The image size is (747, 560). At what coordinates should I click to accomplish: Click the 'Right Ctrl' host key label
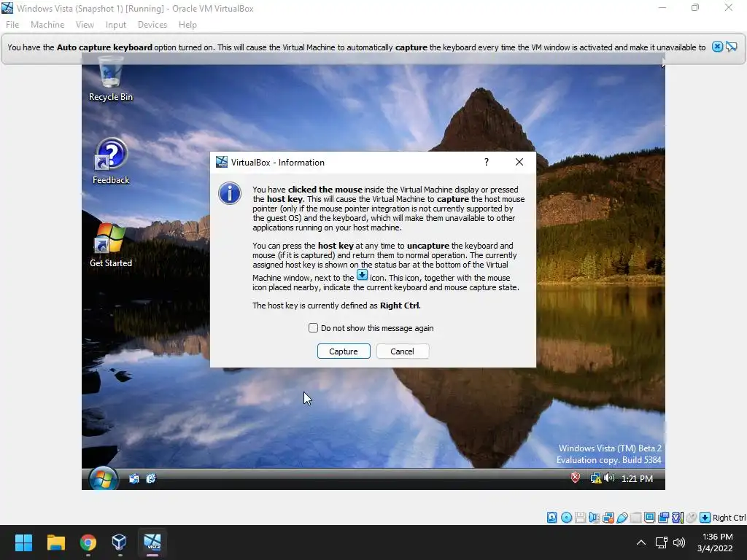729,518
